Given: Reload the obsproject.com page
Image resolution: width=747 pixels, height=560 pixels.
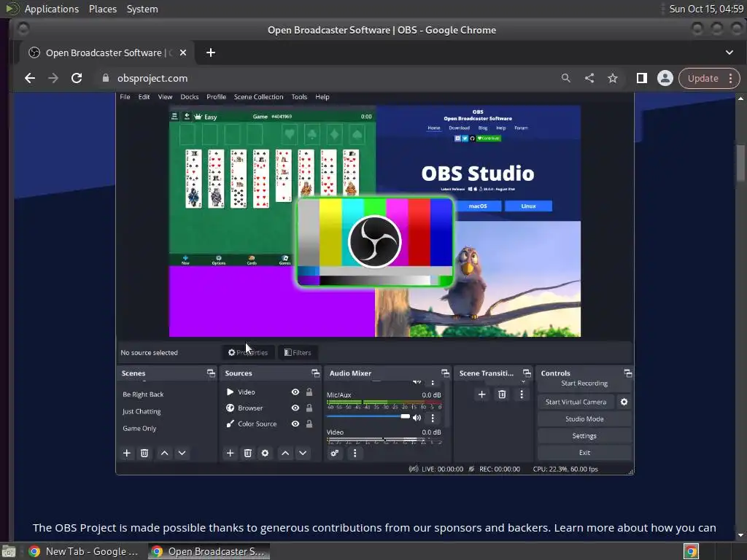Looking at the screenshot, I should 76,78.
